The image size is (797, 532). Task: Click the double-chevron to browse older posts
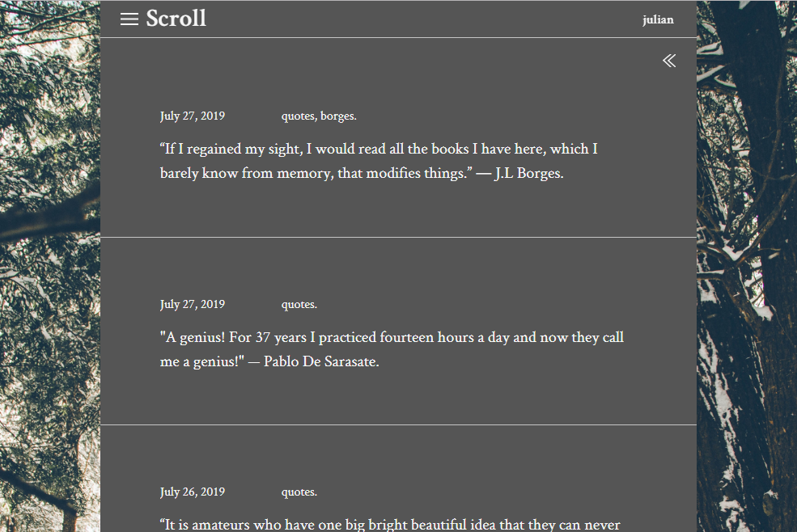669,60
